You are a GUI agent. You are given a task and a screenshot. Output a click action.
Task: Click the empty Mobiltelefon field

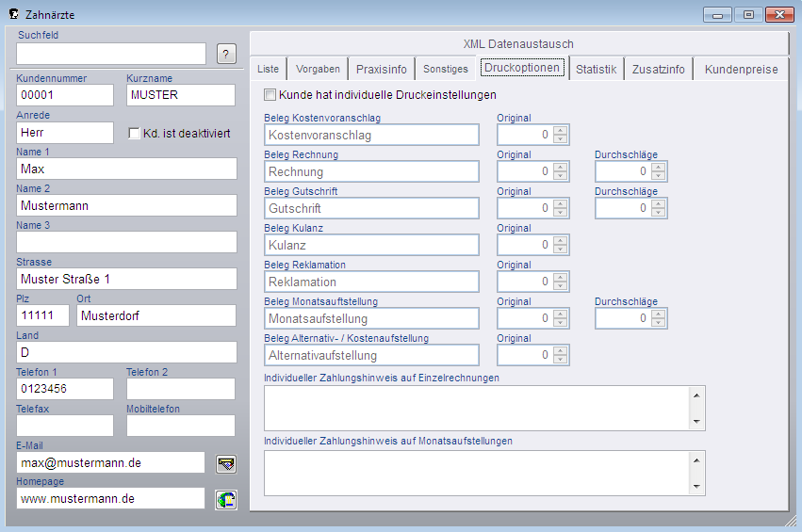pyautogui.click(x=181, y=426)
